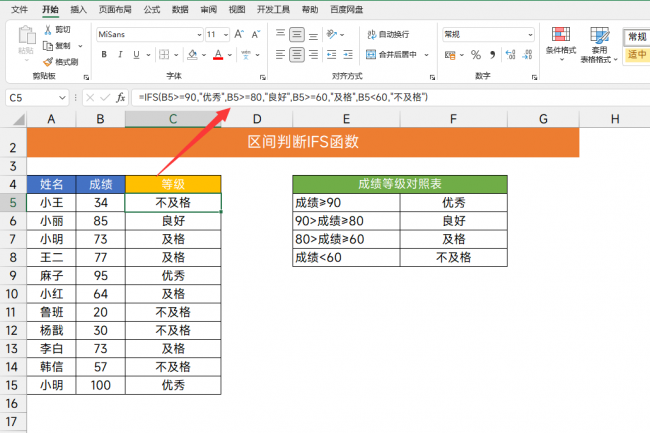Open the 文件 menu
The width and height of the screenshot is (650, 433).
click(19, 10)
